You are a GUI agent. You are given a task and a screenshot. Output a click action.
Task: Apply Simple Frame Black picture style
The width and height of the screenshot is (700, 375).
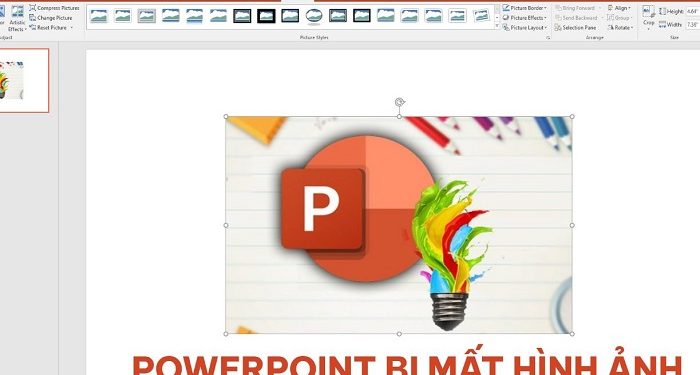(290, 16)
